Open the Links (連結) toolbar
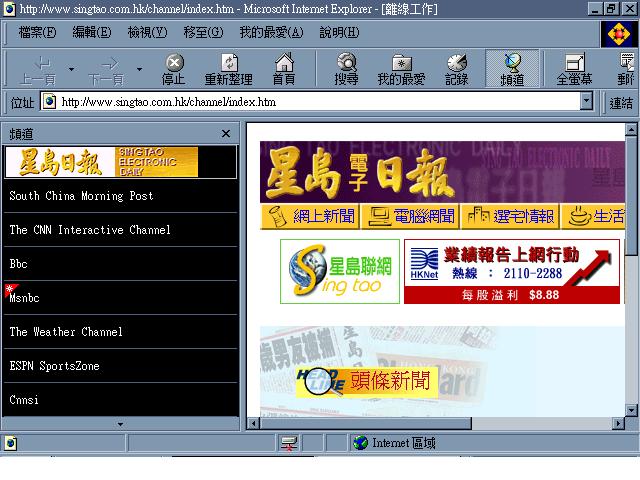The width and height of the screenshot is (640, 480). (621, 102)
